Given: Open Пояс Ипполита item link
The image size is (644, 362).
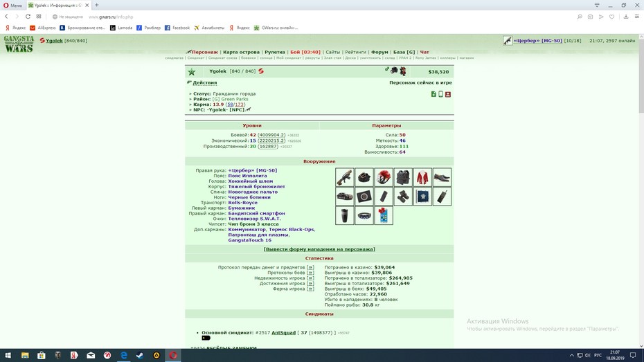Looking at the screenshot, I should [x=247, y=176].
